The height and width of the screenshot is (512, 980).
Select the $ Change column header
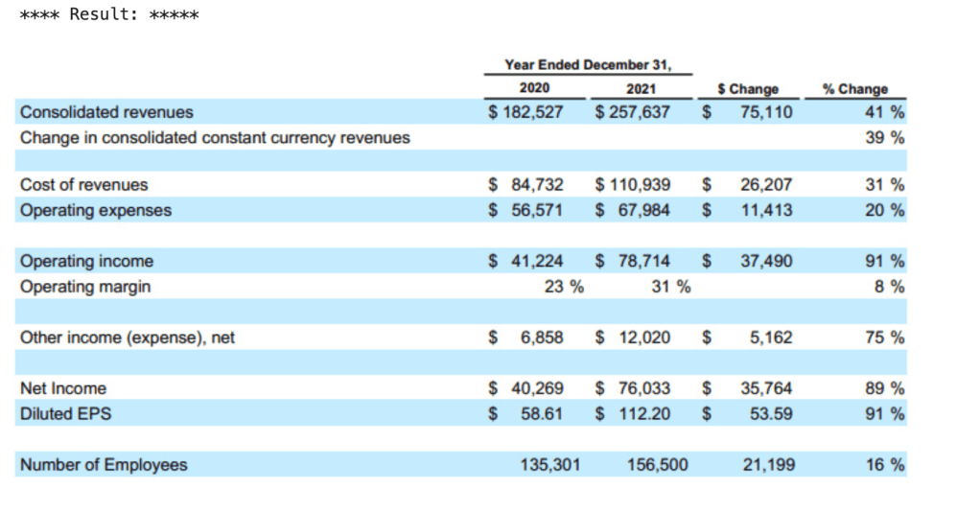tap(748, 88)
